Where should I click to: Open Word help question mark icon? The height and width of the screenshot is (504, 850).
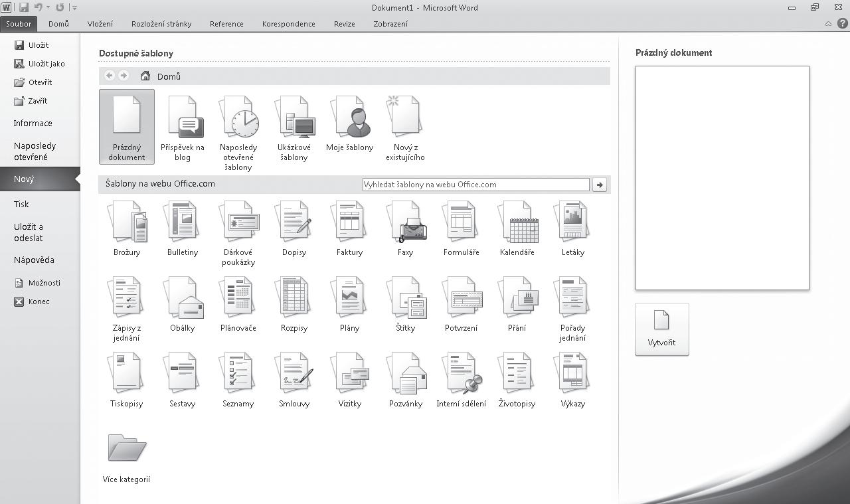pyautogui.click(x=842, y=24)
